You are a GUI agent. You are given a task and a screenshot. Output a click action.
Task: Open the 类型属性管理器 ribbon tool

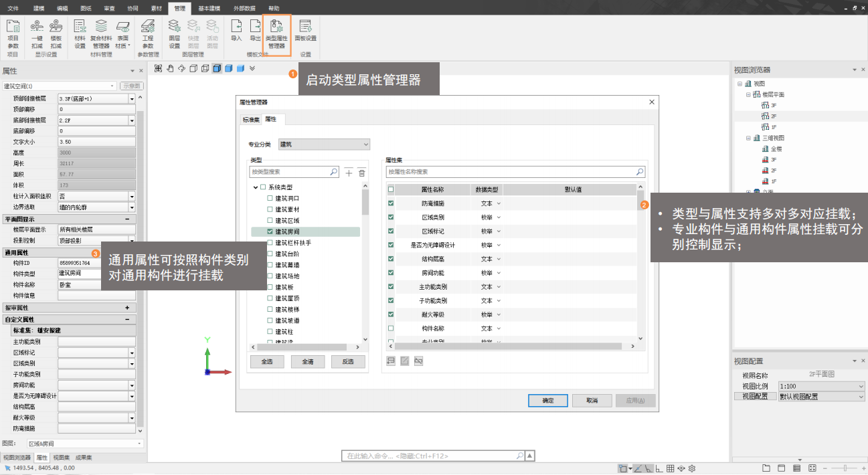(276, 33)
